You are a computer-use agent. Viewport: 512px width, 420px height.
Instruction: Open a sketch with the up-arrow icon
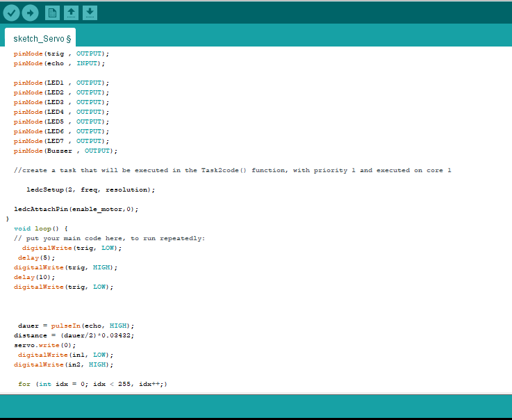tap(71, 13)
